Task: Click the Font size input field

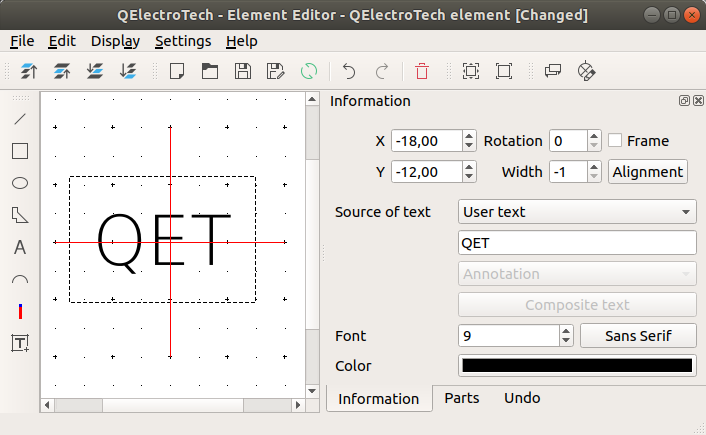Action: [x=509, y=336]
